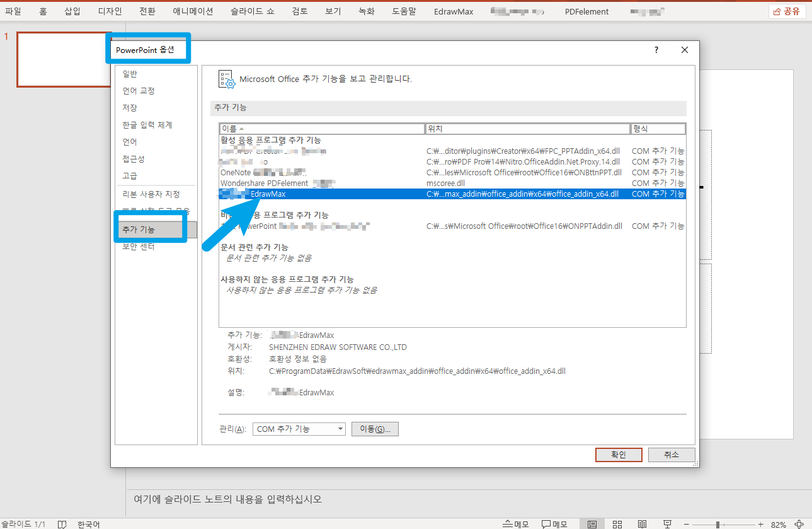Open the 파일 ribbon tab
This screenshot has height=529, width=812.
click(13, 11)
